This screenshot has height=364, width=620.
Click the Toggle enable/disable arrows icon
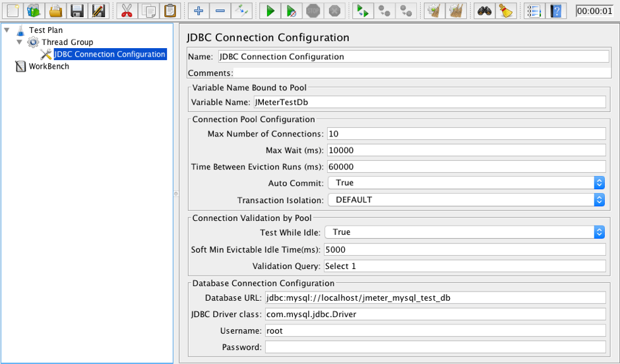pos(241,11)
